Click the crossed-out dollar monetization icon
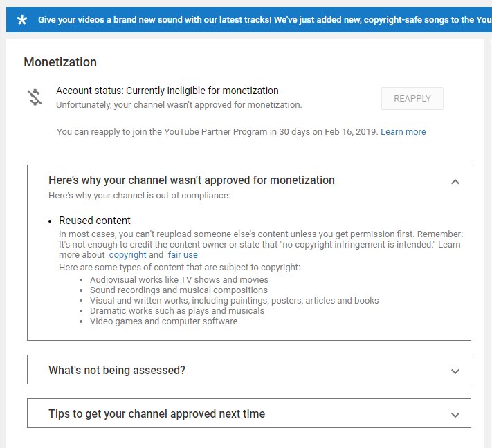Viewport: 492px width, 448px height. pyautogui.click(x=35, y=97)
